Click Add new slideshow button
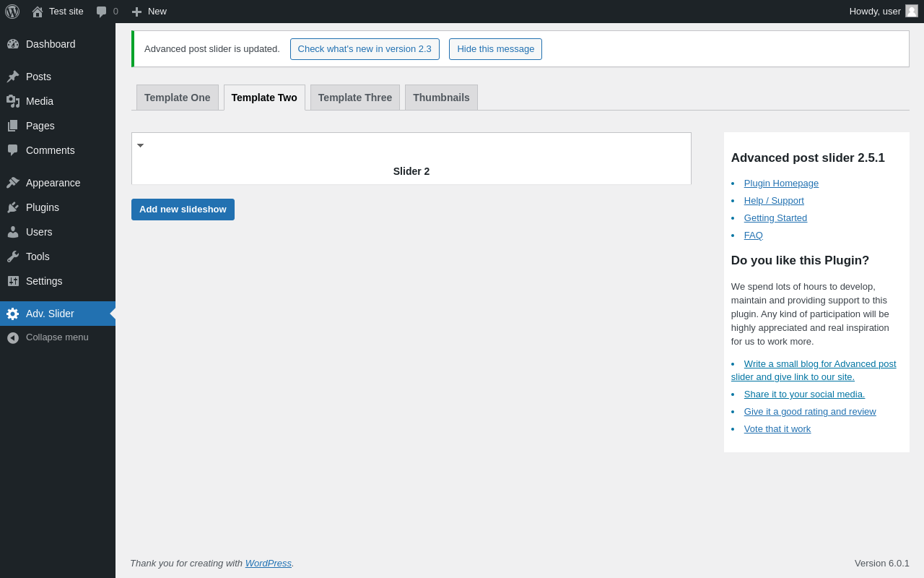This screenshot has width=924, height=578. click(183, 210)
